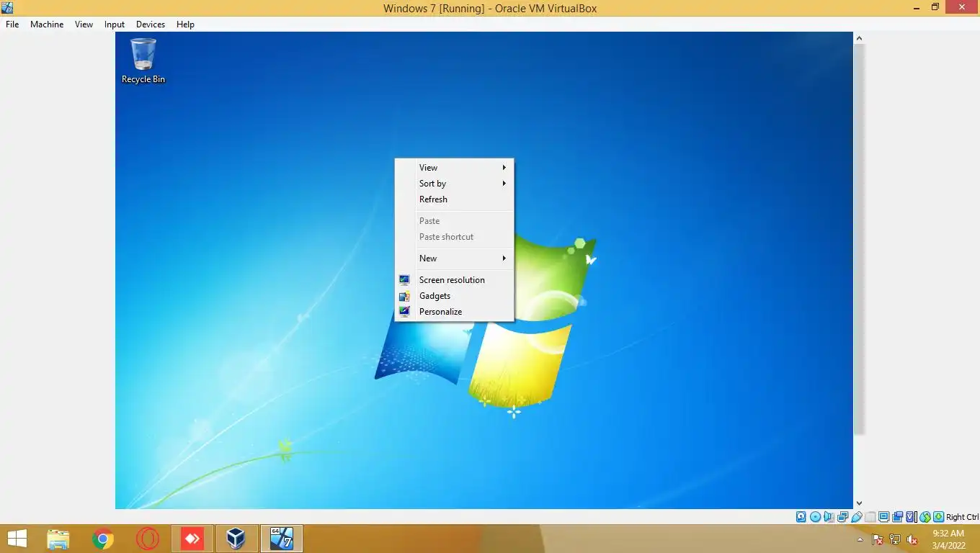This screenshot has height=553, width=980.
Task: Open the Input menu
Action: coord(115,24)
